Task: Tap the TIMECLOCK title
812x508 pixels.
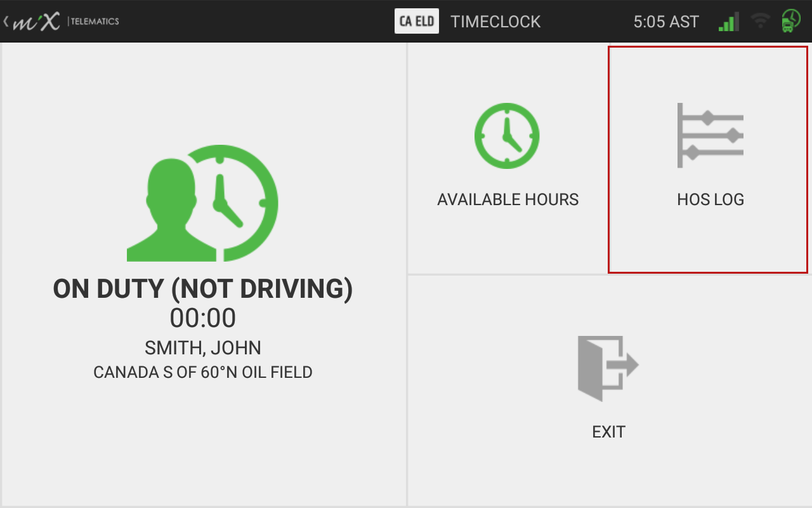Action: click(x=495, y=22)
